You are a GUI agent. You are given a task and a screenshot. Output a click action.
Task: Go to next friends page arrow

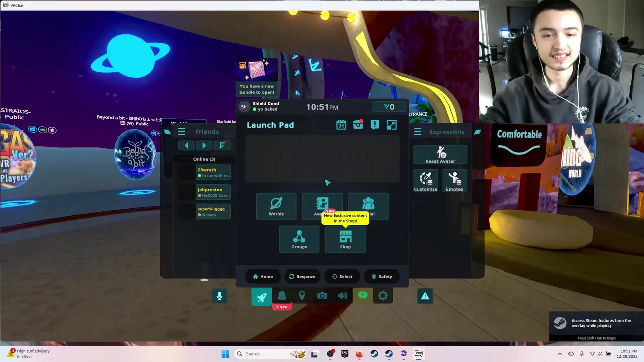[204, 145]
